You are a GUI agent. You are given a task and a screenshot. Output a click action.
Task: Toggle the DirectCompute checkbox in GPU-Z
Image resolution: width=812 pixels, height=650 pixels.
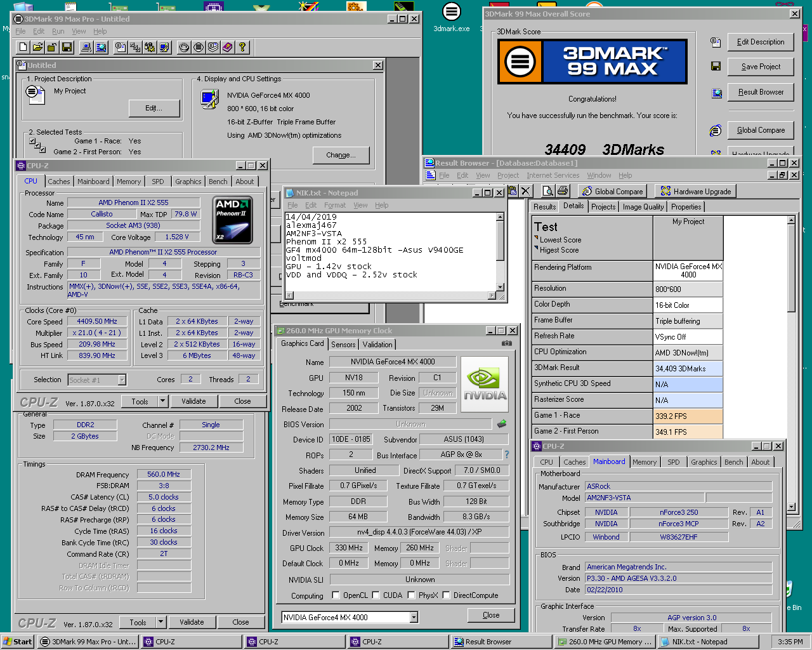pos(447,595)
